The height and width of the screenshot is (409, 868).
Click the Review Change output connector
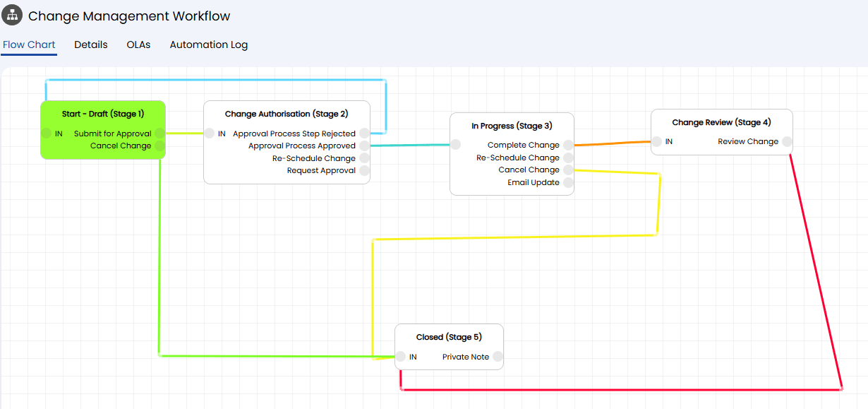(x=787, y=141)
